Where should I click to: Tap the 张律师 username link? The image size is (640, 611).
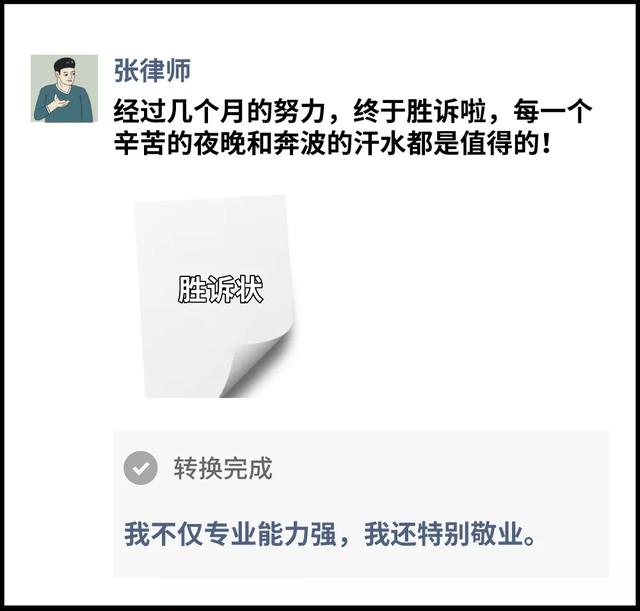click(152, 71)
